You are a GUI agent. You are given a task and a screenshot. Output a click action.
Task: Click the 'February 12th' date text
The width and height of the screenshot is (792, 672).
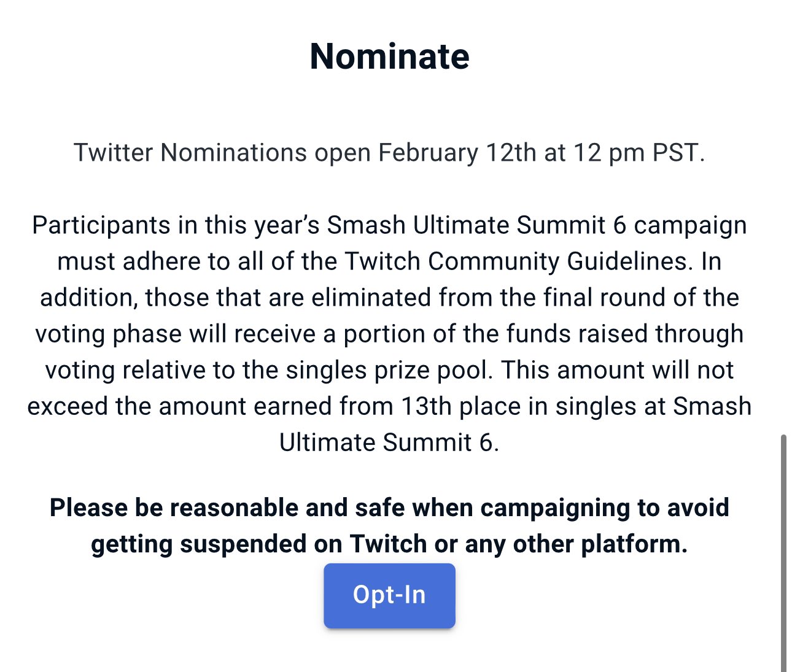[457, 153]
